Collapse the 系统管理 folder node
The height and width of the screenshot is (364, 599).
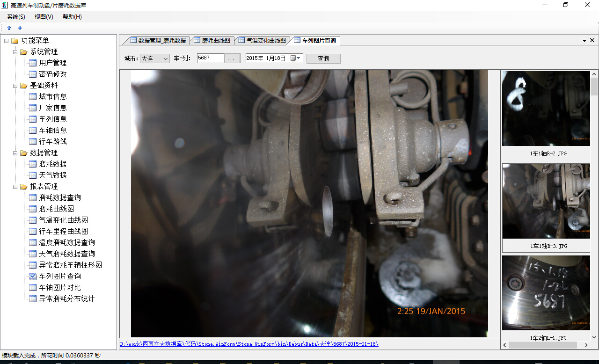tap(15, 51)
